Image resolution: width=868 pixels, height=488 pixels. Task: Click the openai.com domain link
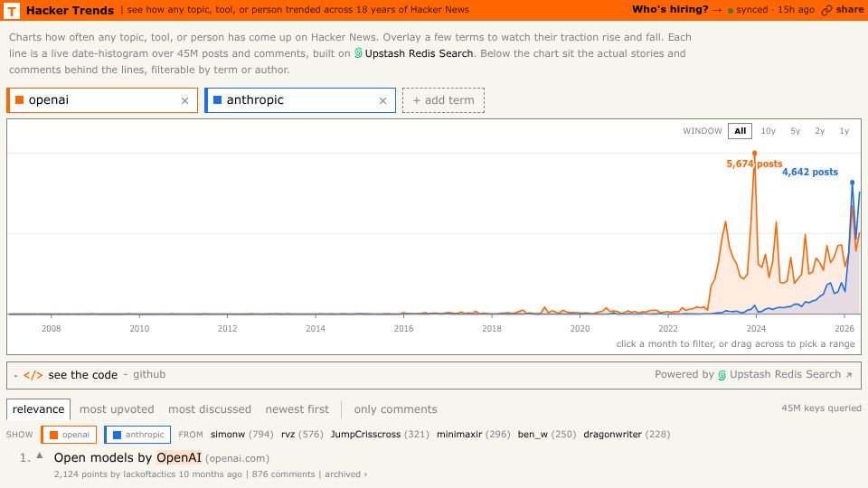point(238,459)
